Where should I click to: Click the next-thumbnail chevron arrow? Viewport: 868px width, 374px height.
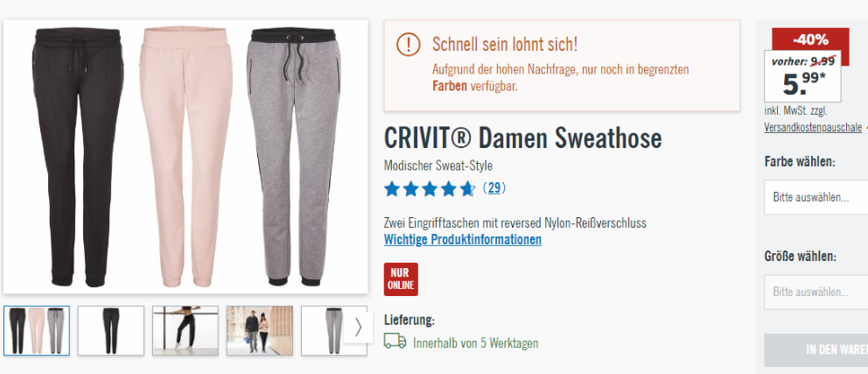[x=358, y=328]
